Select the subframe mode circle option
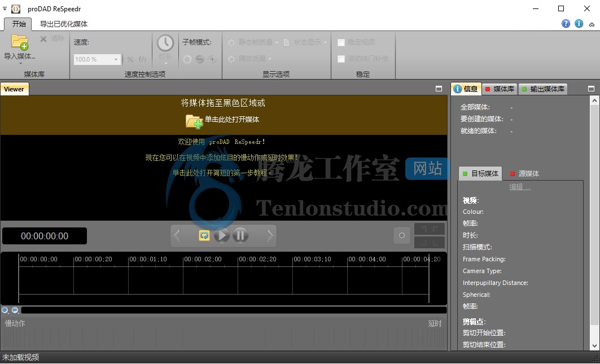600x364 pixels. pyautogui.click(x=187, y=59)
